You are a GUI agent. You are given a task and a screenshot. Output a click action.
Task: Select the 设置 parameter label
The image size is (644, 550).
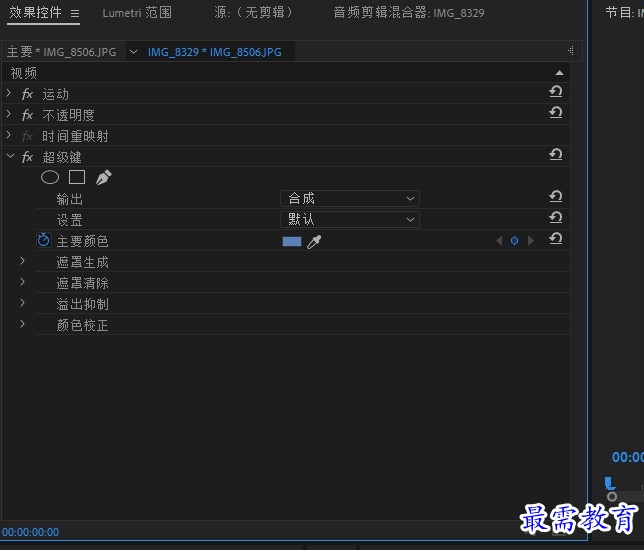coord(70,221)
